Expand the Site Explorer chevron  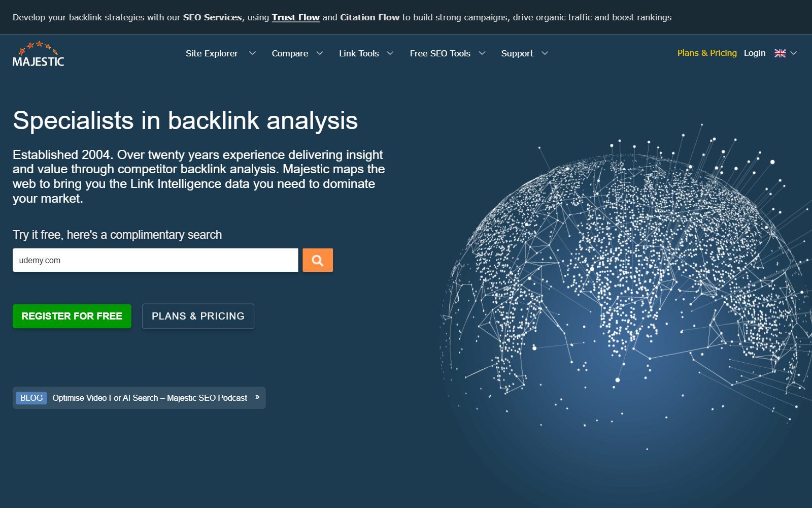pos(252,53)
